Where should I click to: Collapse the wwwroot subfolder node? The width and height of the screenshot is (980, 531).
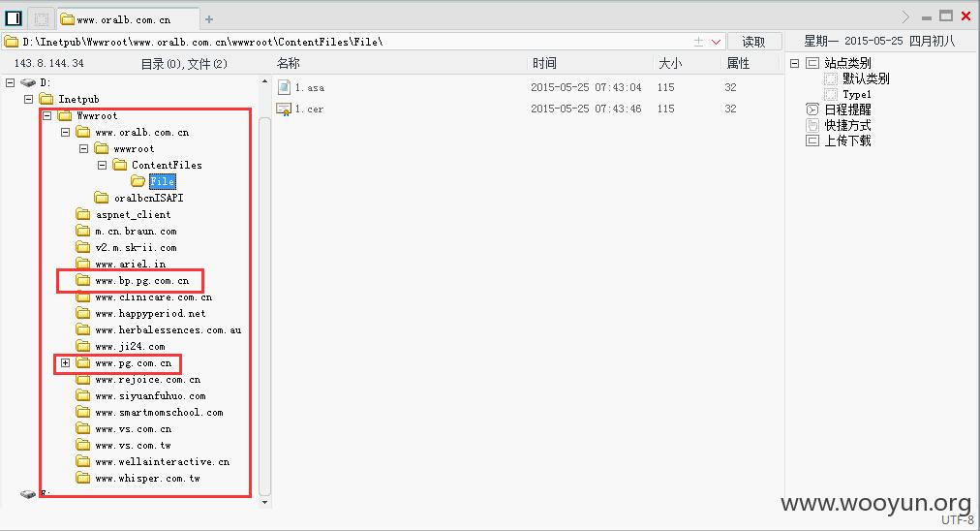[83, 148]
